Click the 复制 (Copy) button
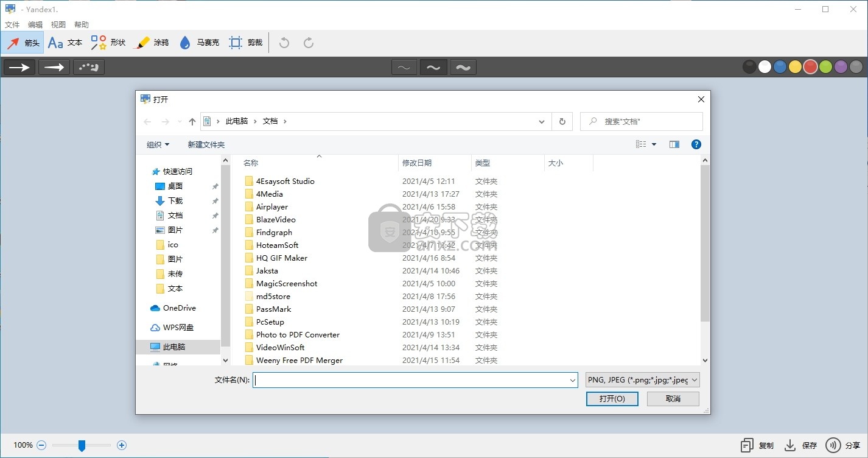Screen dimensions: 868x458 click(757, 446)
